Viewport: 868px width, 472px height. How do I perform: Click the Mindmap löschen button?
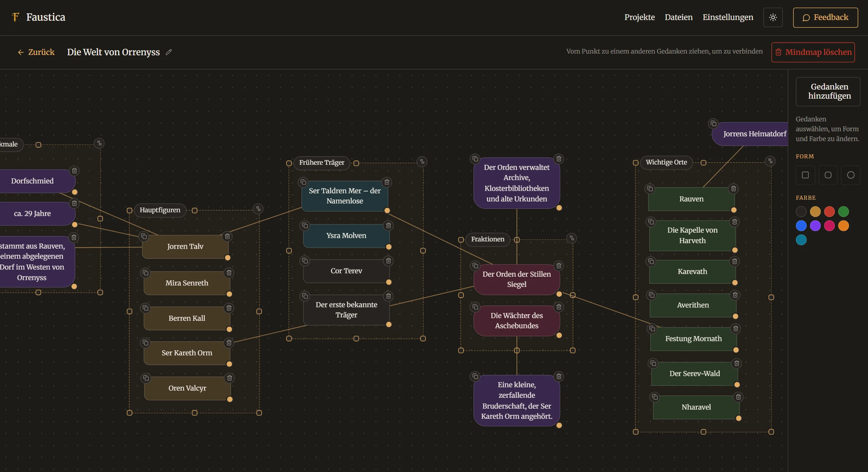(x=813, y=52)
